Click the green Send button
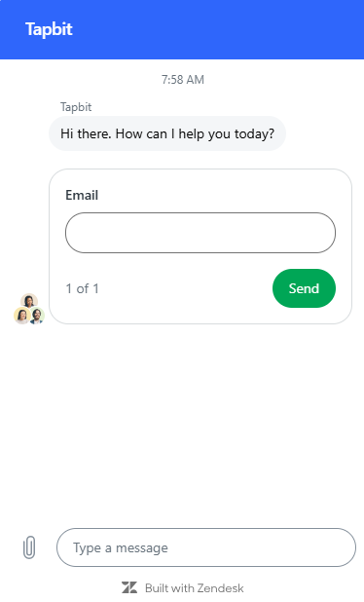This screenshot has height=602, width=364. click(x=304, y=288)
